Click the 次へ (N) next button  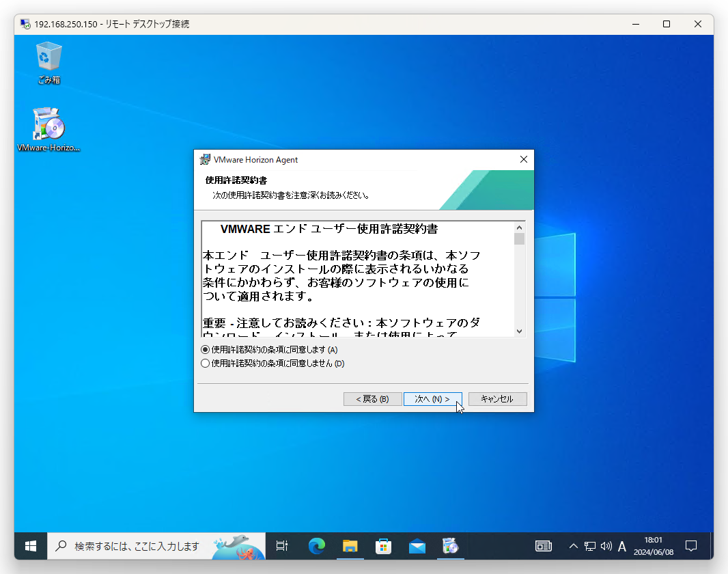(x=433, y=399)
